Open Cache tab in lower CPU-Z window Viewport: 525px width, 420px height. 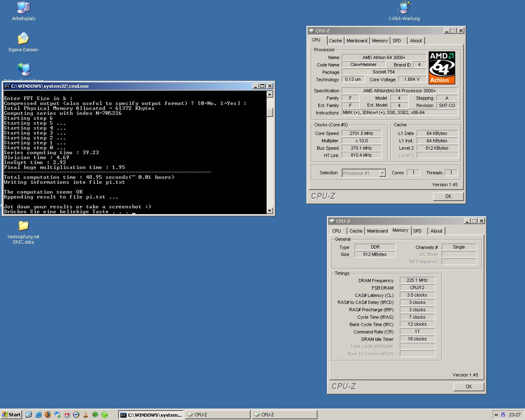point(356,231)
